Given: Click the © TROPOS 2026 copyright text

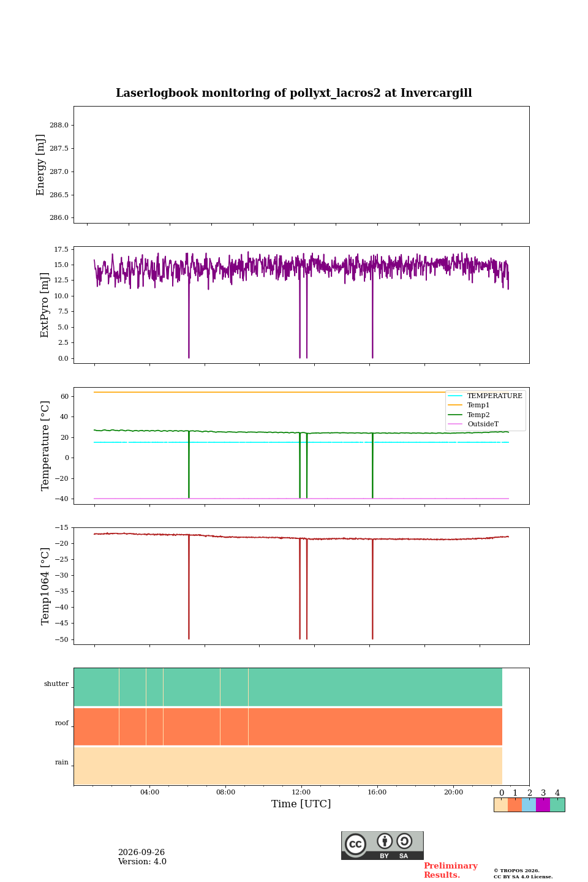Looking at the screenshot, I should [x=516, y=870].
